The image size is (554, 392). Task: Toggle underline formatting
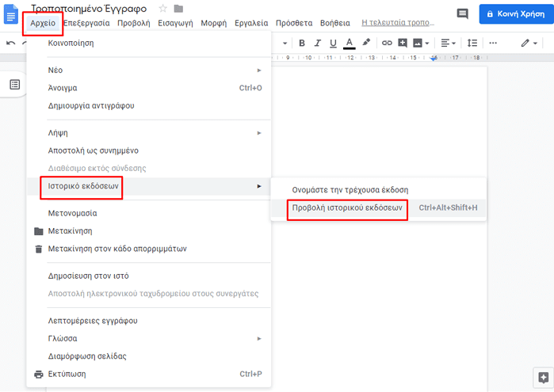pyautogui.click(x=333, y=43)
